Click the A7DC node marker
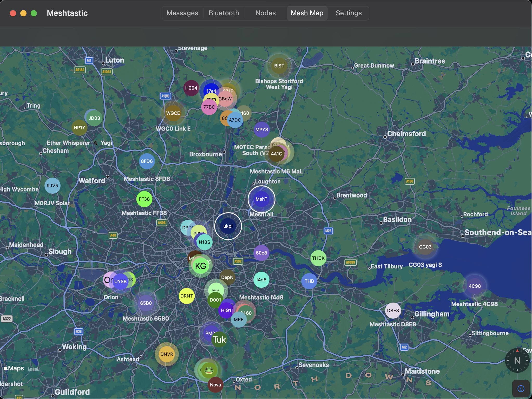The image size is (532, 399). 235,120
